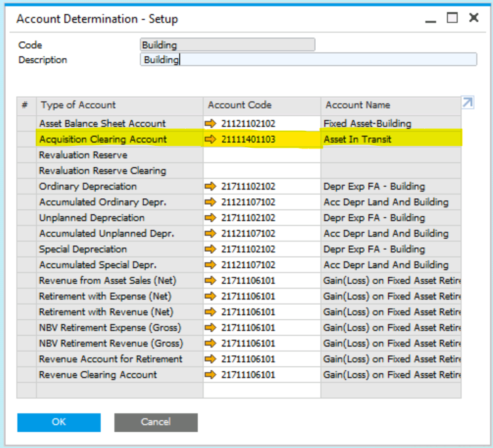Screen dimensions: 493x448
Task: Select the Special Depreciation row label
Action: coord(82,249)
